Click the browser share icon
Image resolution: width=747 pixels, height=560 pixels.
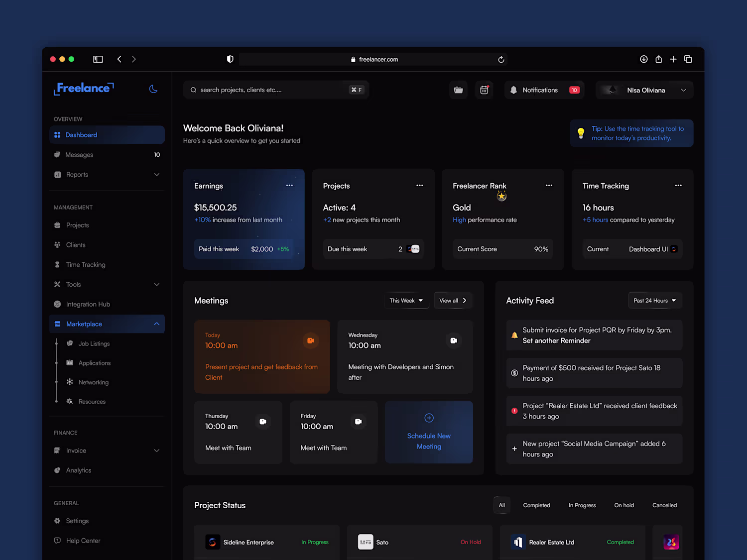click(658, 59)
